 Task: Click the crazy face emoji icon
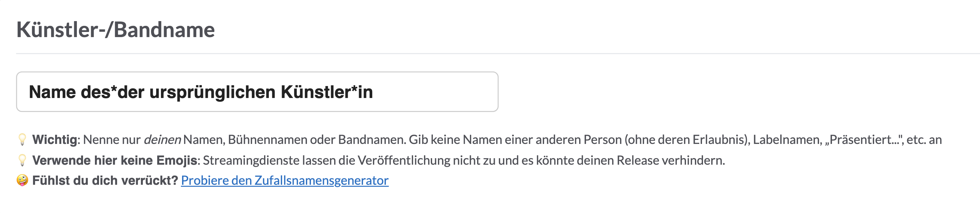tap(22, 180)
